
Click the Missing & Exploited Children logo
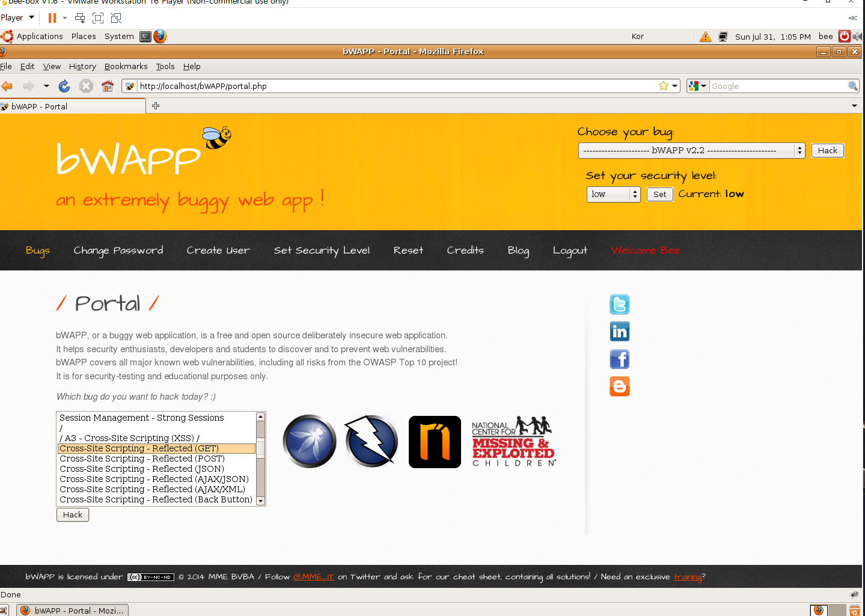click(513, 442)
